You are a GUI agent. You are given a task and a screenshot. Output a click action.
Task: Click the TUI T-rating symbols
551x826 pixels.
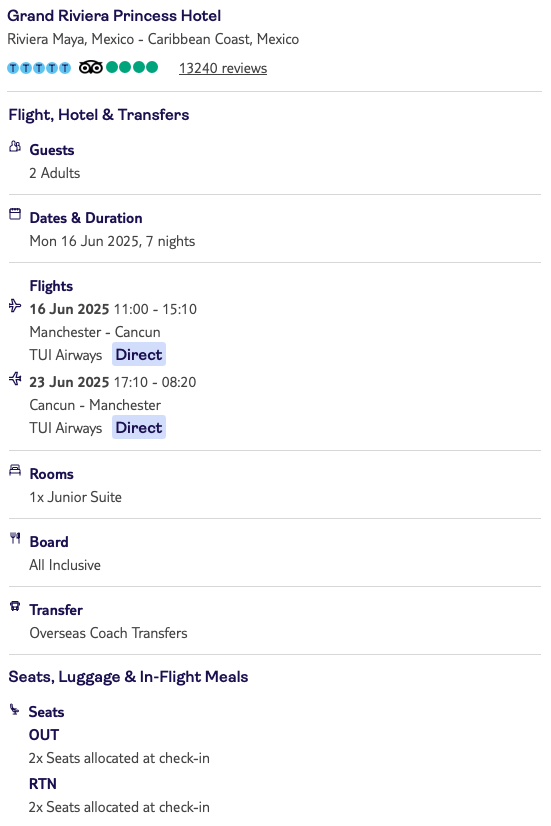39,68
